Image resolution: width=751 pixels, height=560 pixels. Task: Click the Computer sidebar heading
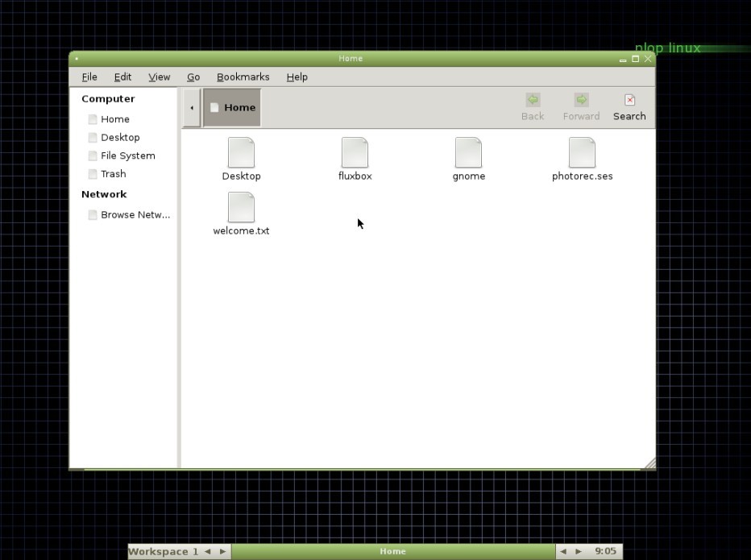click(108, 98)
